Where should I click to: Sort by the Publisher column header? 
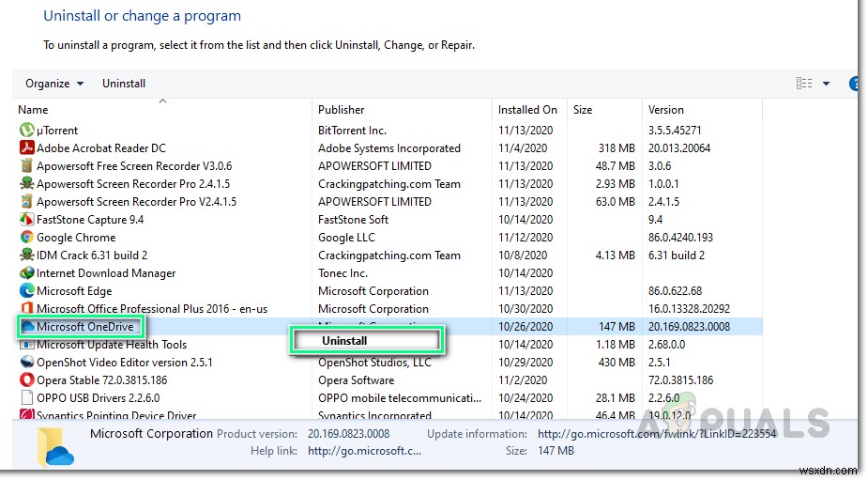[x=341, y=110]
